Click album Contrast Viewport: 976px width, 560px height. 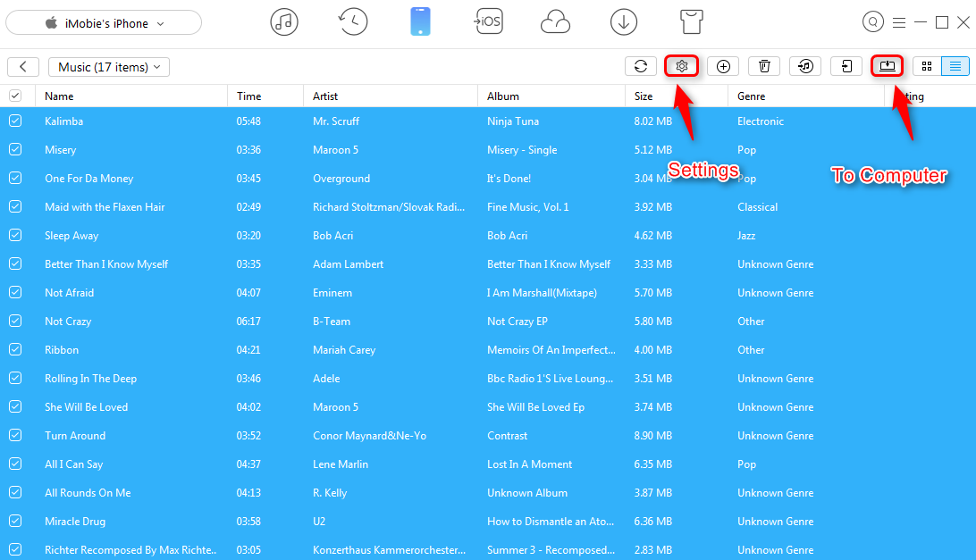(508, 436)
